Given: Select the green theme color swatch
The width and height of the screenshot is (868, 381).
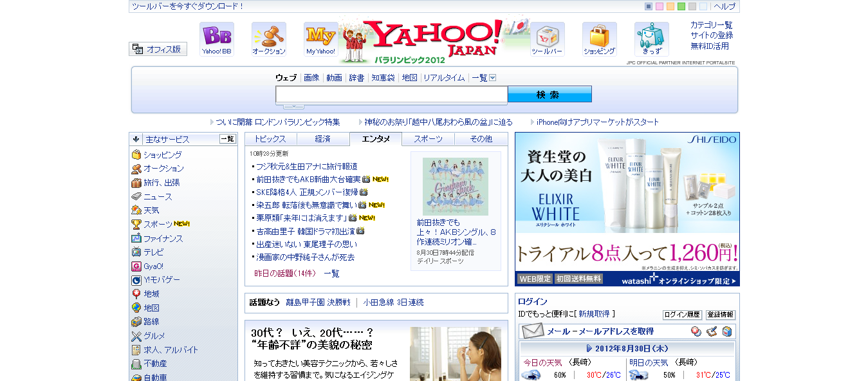Looking at the screenshot, I should pyautogui.click(x=681, y=6).
